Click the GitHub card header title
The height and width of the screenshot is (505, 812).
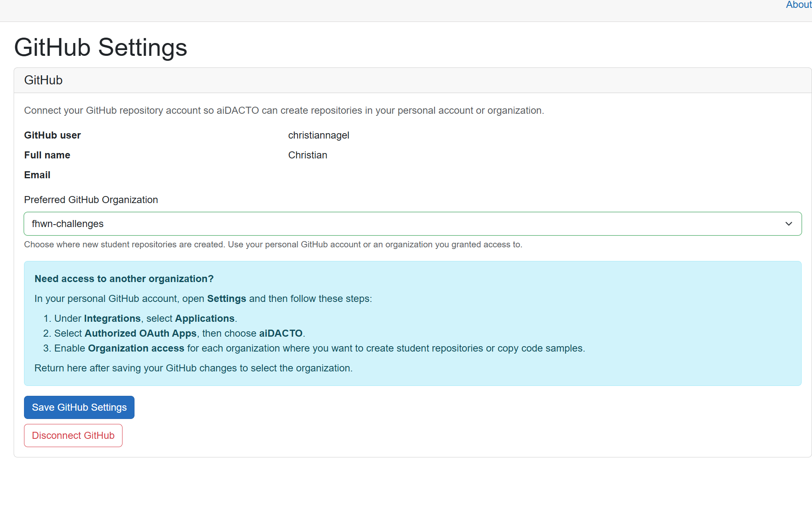[x=43, y=80]
